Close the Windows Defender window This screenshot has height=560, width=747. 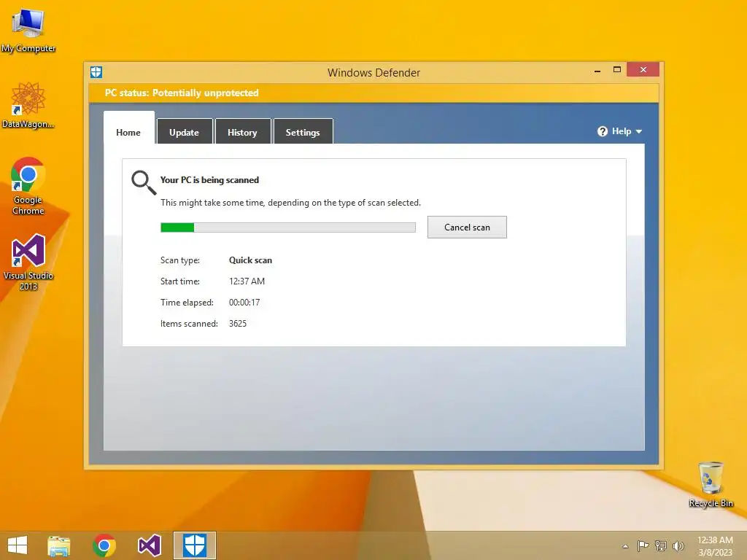643,69
